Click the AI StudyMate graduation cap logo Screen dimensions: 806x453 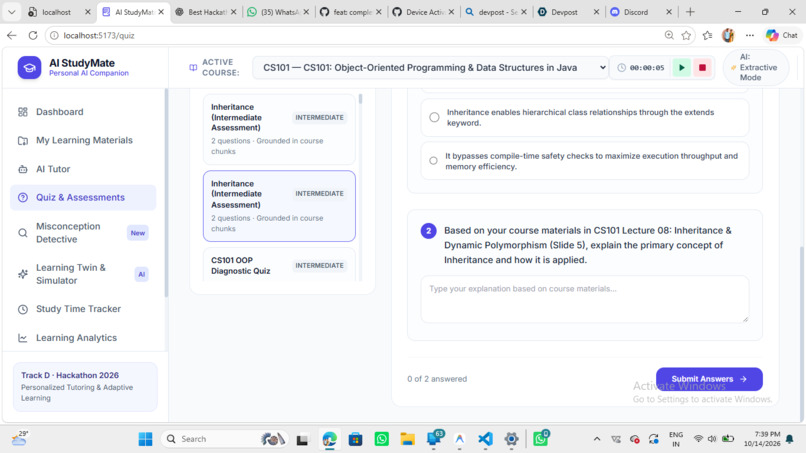coord(29,68)
